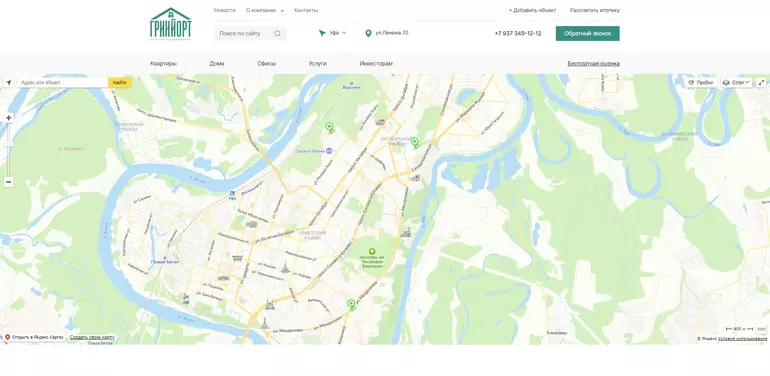Click the city location arrow icon
770x376 pixels.
click(322, 33)
